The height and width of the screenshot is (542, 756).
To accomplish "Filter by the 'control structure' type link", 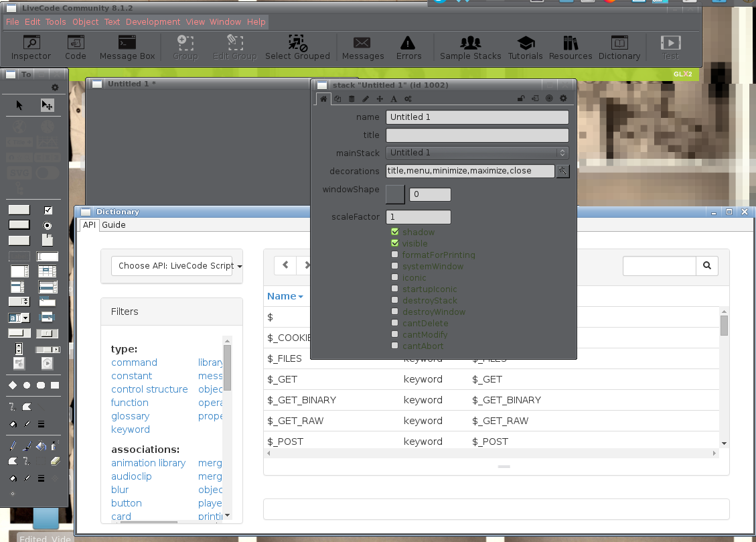I will 149,389.
